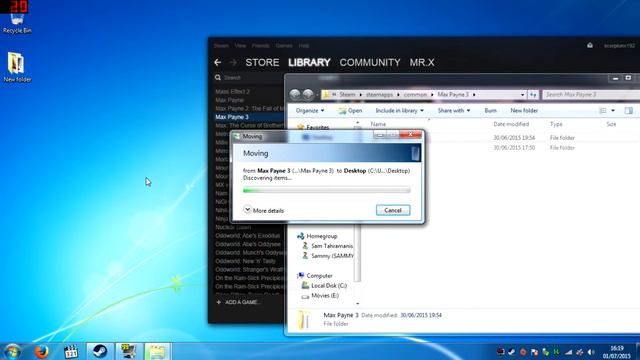The height and width of the screenshot is (360, 640).
Task: Toggle Explorer's preview pane icon
Action: [629, 111]
